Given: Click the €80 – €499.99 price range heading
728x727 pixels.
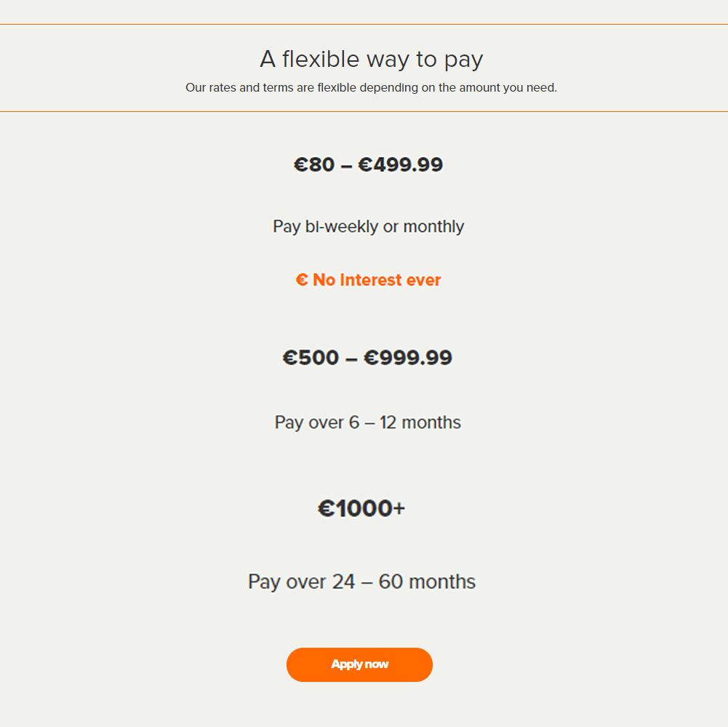Looking at the screenshot, I should [x=368, y=164].
